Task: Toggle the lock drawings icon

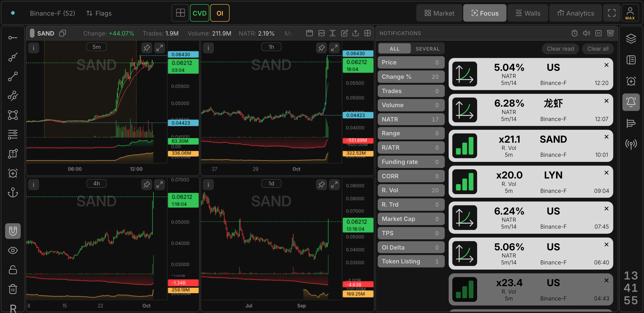Action: (x=13, y=270)
